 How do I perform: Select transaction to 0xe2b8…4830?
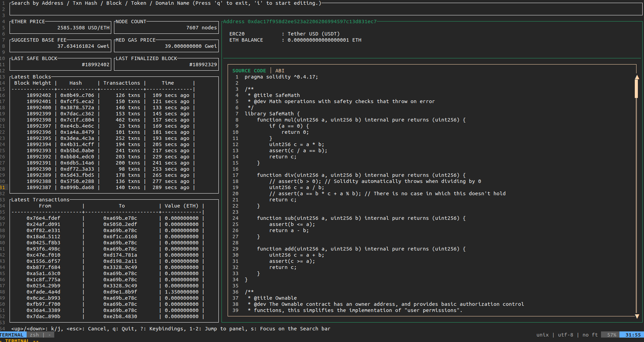(120, 316)
